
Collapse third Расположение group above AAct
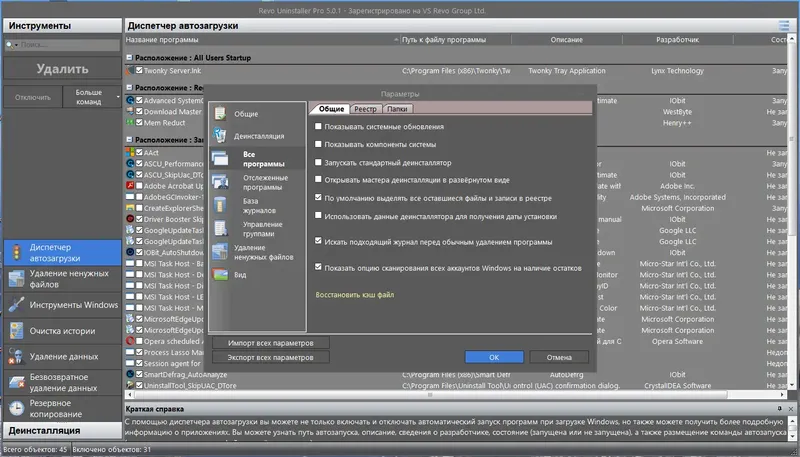130,139
